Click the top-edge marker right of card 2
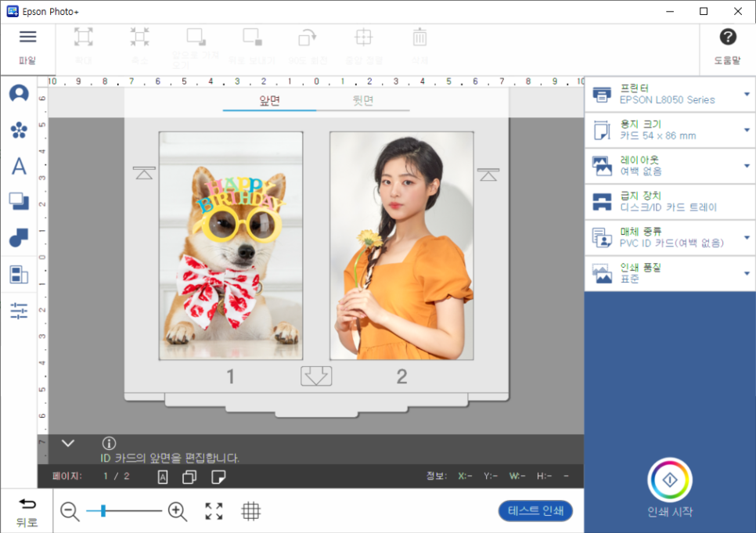Image resolution: width=756 pixels, height=533 pixels. coord(488,174)
